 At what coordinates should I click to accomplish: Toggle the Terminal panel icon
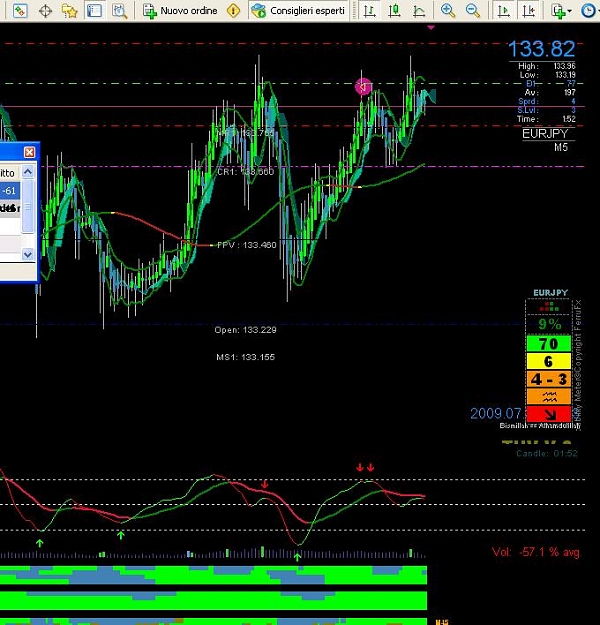pos(94,11)
